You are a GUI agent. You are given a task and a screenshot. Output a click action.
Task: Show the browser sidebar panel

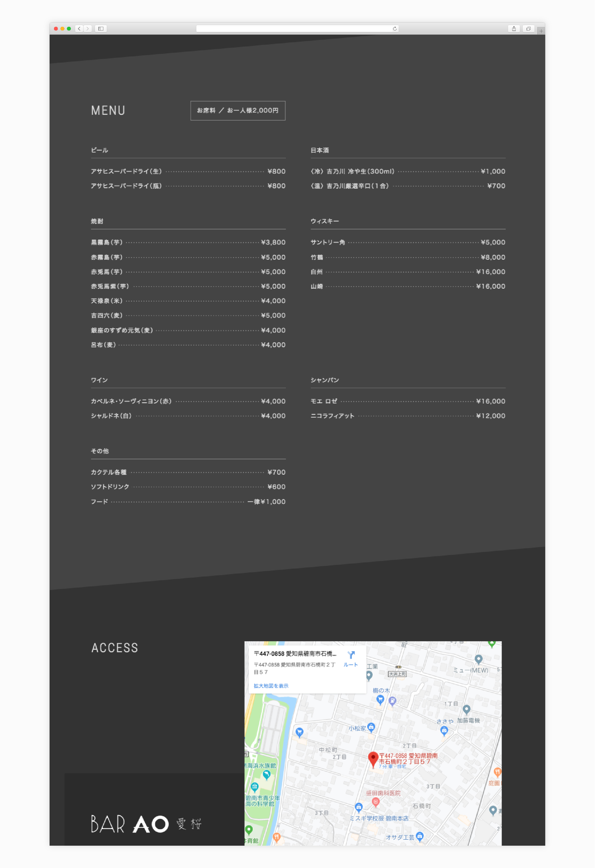coord(101,29)
